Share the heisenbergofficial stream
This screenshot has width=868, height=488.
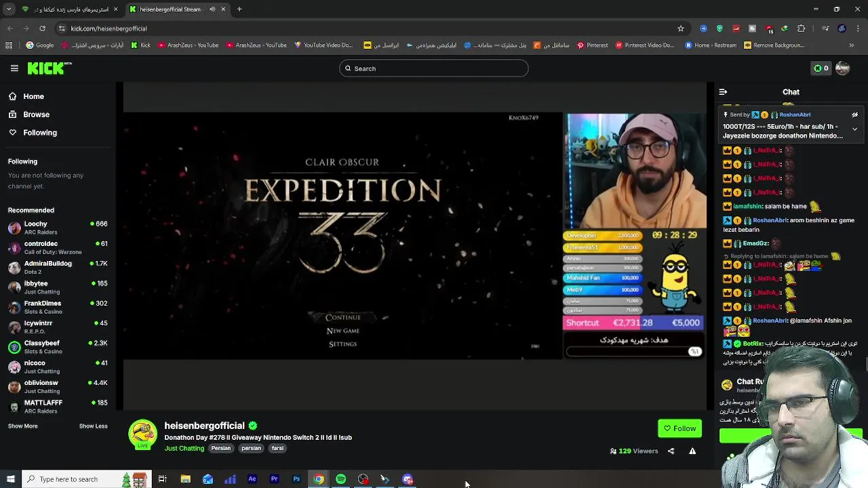click(671, 451)
